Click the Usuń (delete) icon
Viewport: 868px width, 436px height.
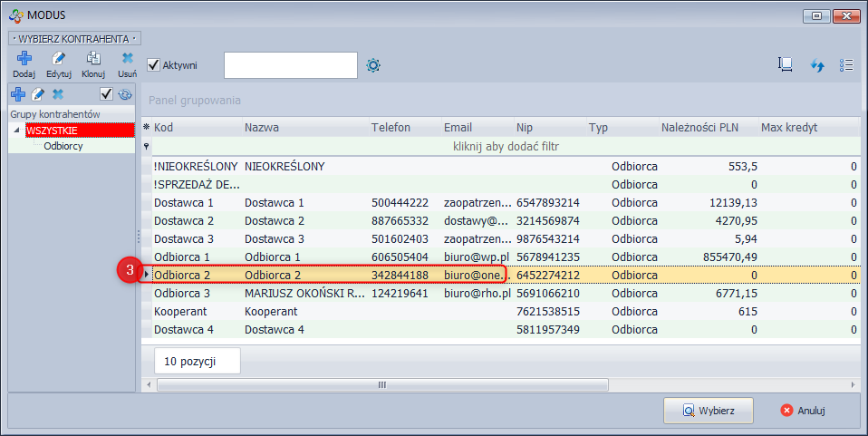[x=128, y=60]
